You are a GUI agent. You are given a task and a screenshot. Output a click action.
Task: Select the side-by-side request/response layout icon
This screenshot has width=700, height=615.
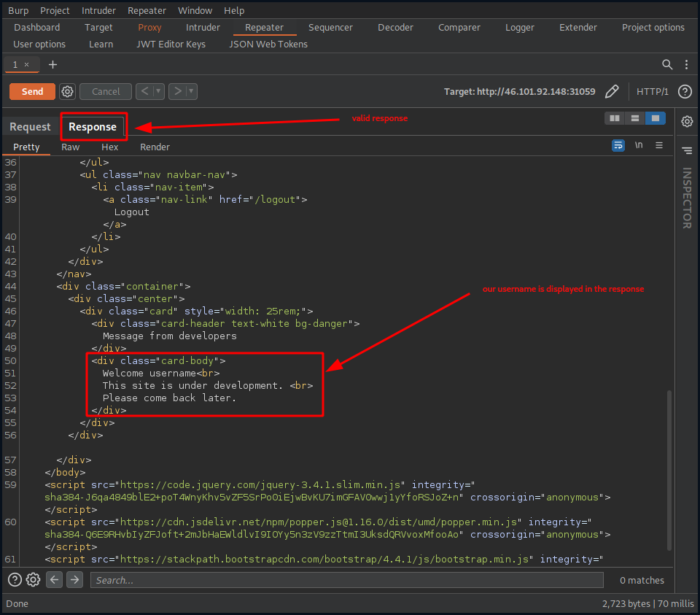pyautogui.click(x=614, y=117)
